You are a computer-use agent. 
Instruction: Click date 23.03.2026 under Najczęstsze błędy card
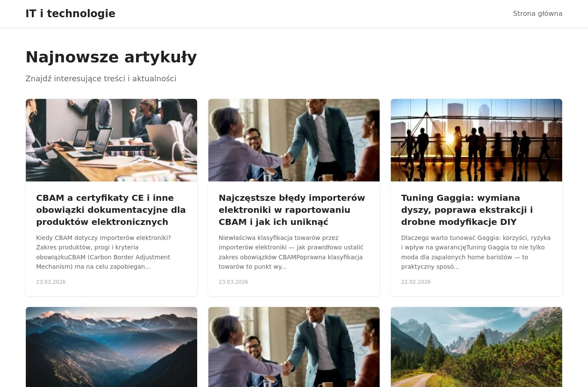point(233,282)
